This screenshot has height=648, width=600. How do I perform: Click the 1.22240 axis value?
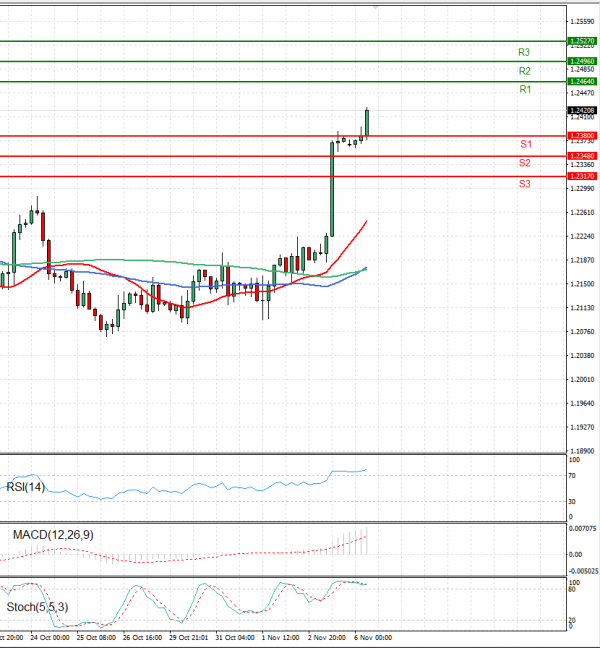pos(582,236)
